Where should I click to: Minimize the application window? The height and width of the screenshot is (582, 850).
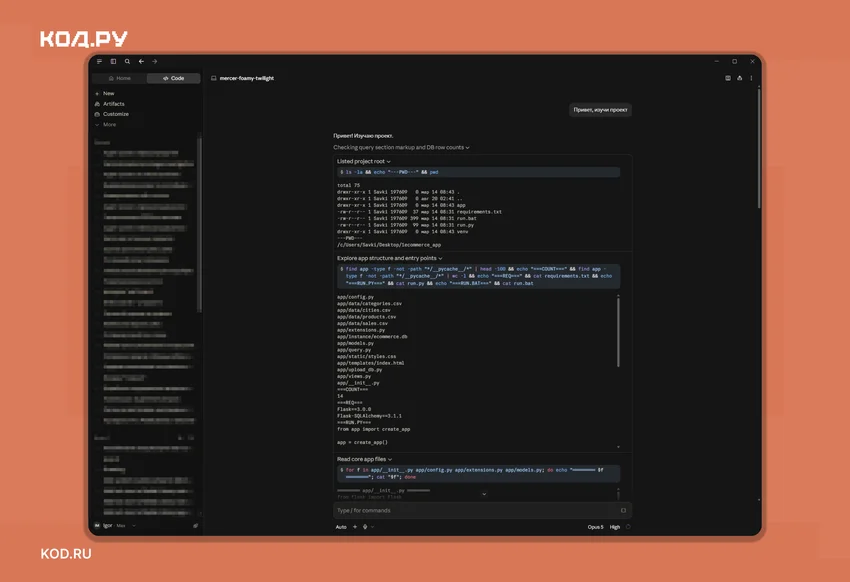point(717,62)
